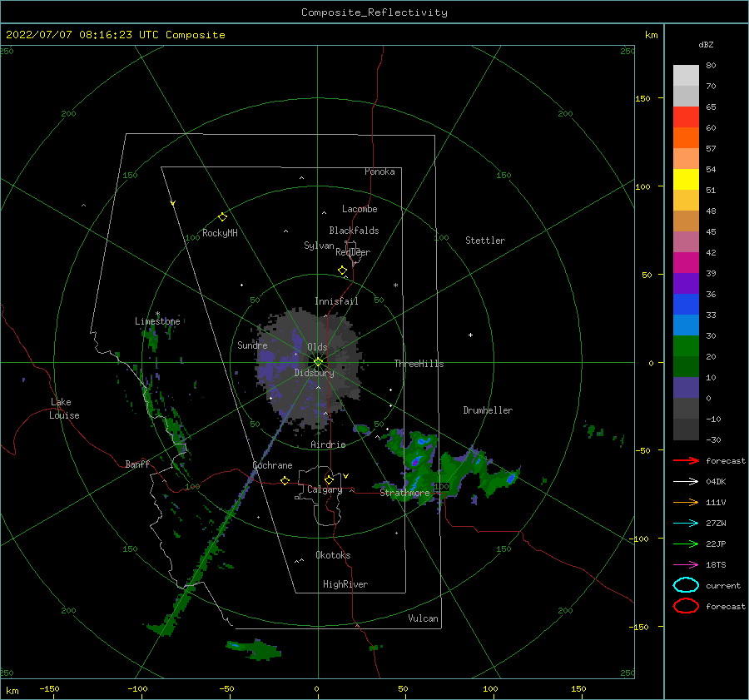This screenshot has height=700, width=749.
Task: Select the pink 45 dBZ color swatch
Action: 686,241
